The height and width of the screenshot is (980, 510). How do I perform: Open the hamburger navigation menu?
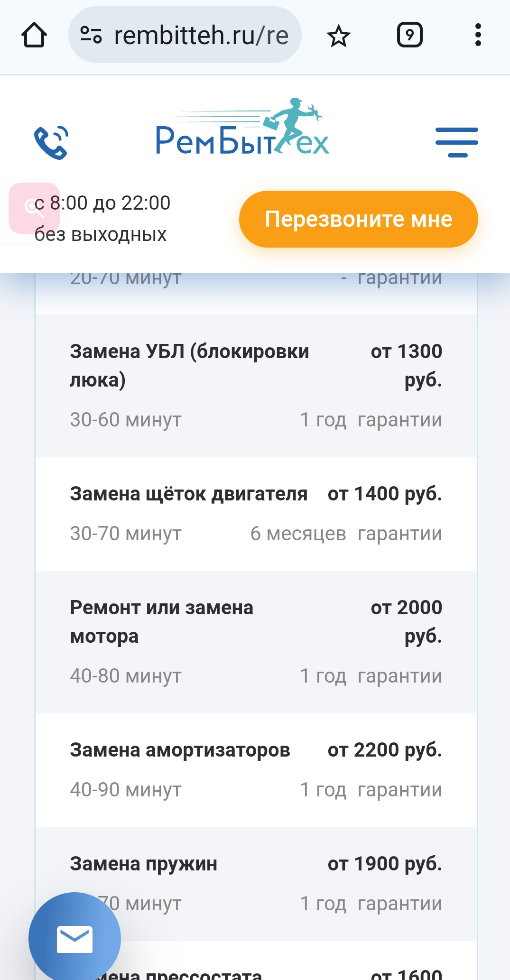(456, 142)
